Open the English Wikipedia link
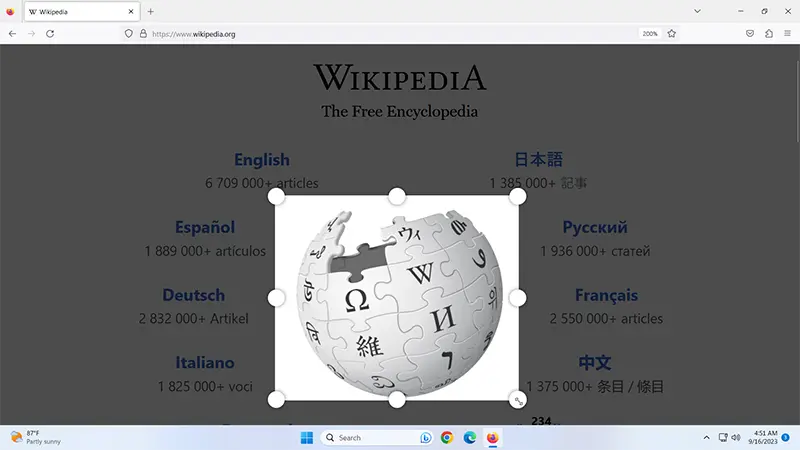The image size is (800, 450). coord(262,160)
